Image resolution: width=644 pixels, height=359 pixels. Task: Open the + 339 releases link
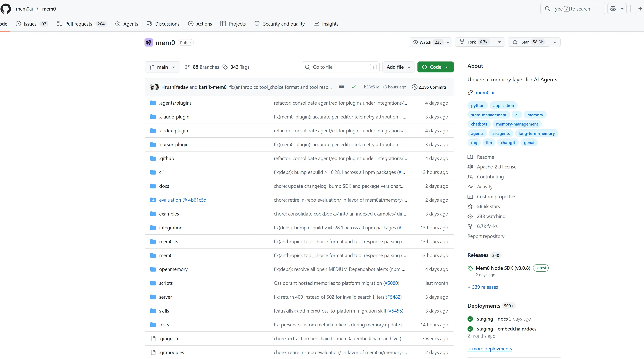(x=483, y=287)
